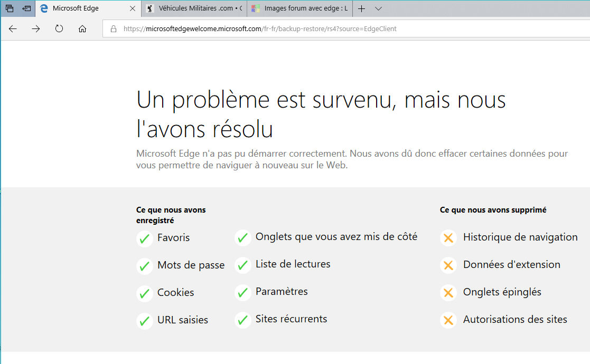The width and height of the screenshot is (590, 364).
Task: Open a new tab with plus button
Action: (362, 8)
